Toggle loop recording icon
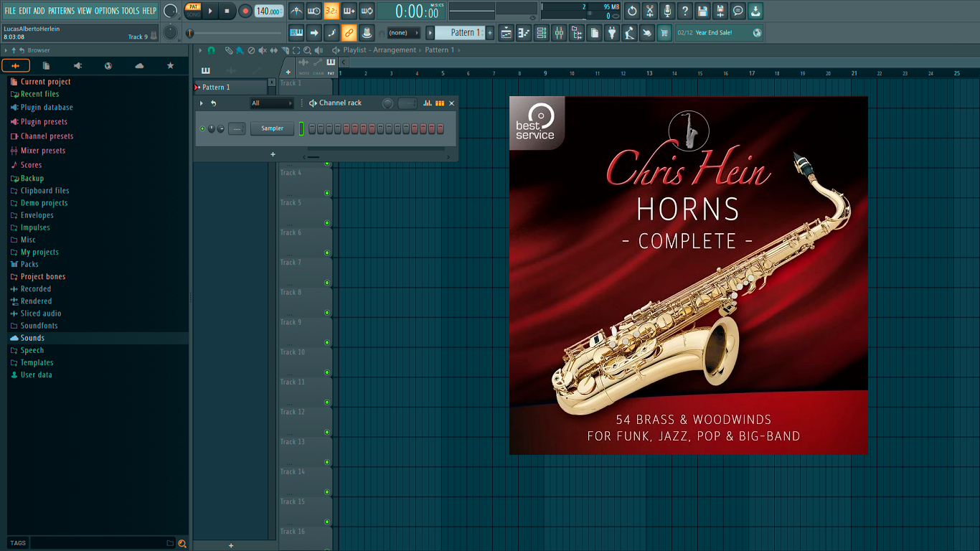Screen dimensions: 980x551 coord(367,11)
